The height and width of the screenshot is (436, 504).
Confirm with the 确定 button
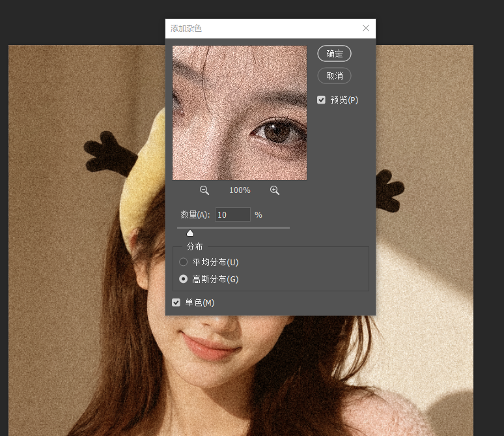click(334, 53)
